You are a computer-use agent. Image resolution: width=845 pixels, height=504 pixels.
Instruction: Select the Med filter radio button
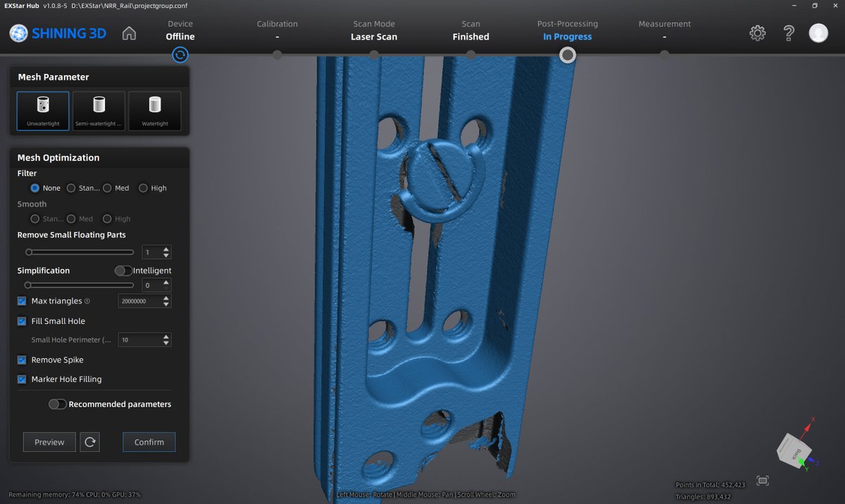click(x=107, y=188)
